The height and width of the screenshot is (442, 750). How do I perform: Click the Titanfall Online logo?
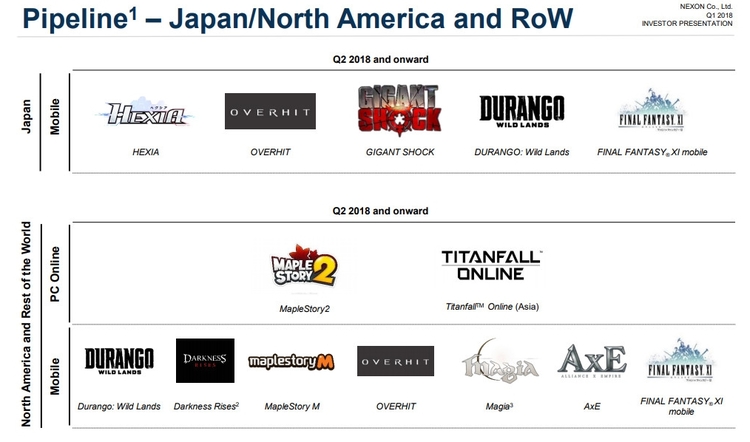[492, 265]
